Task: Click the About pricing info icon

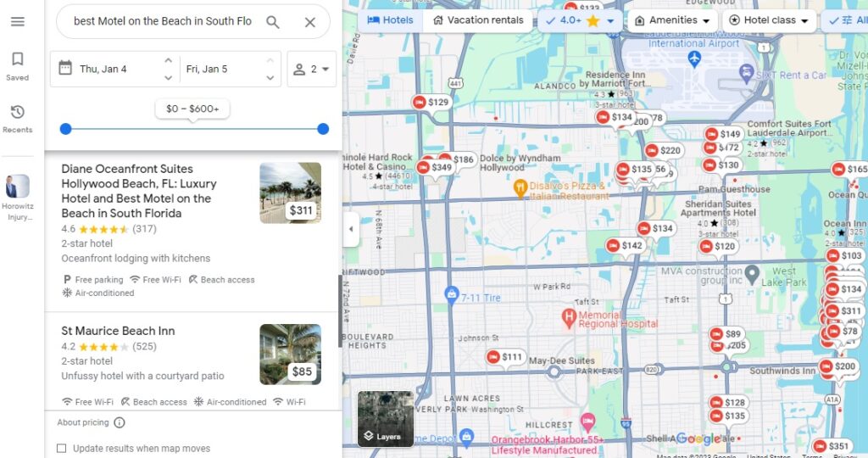Action: (120, 422)
